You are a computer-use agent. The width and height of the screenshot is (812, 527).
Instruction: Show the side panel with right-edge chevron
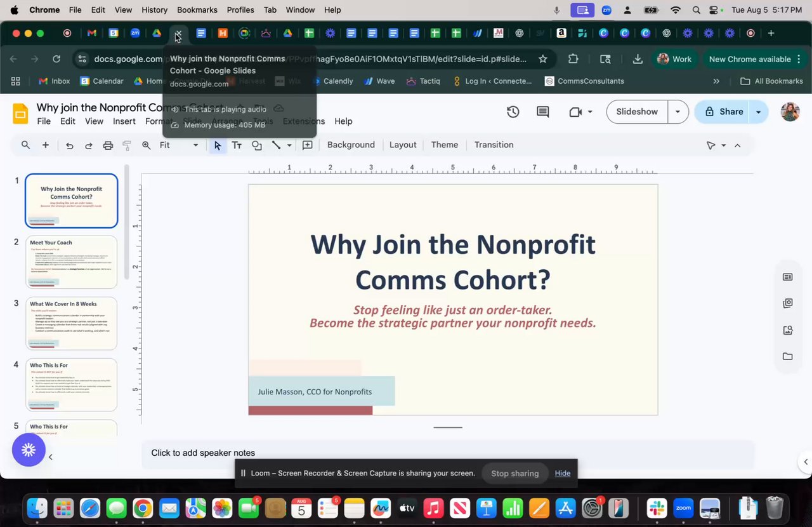pos(806,462)
